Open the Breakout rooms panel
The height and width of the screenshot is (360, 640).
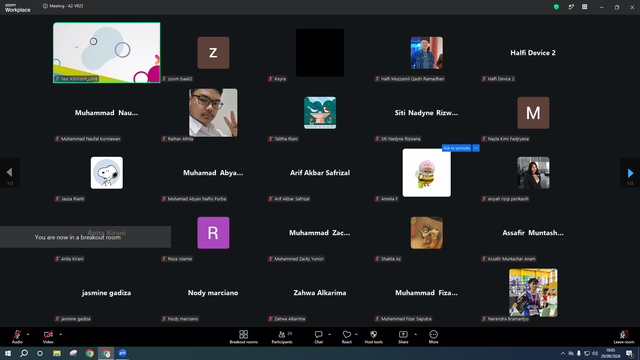click(x=243, y=337)
